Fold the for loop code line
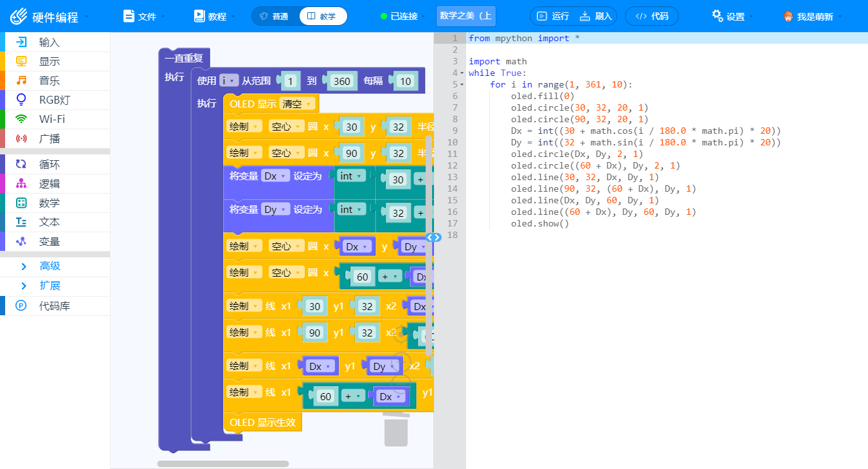This screenshot has height=469, width=868. point(462,85)
